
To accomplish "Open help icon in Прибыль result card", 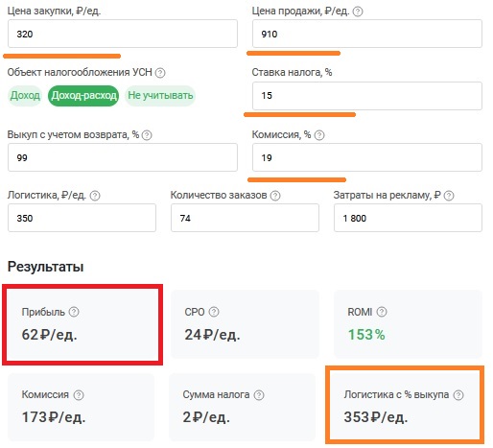I will [74, 312].
